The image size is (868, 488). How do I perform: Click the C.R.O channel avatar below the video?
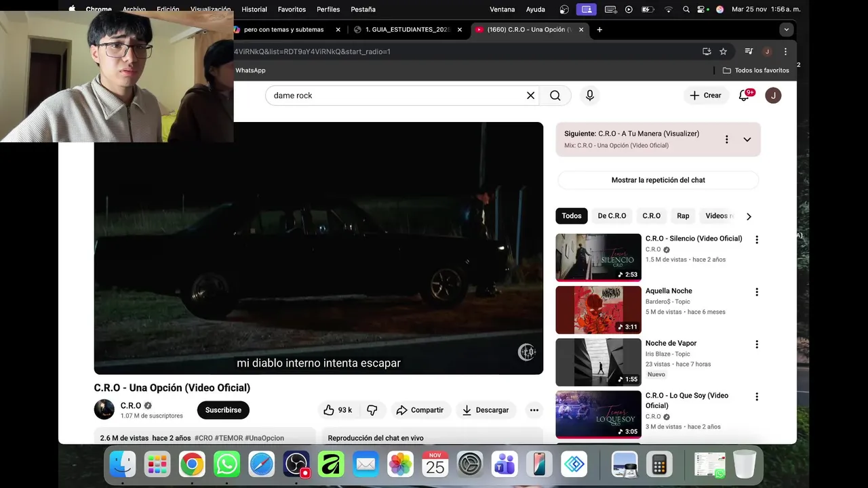104,409
